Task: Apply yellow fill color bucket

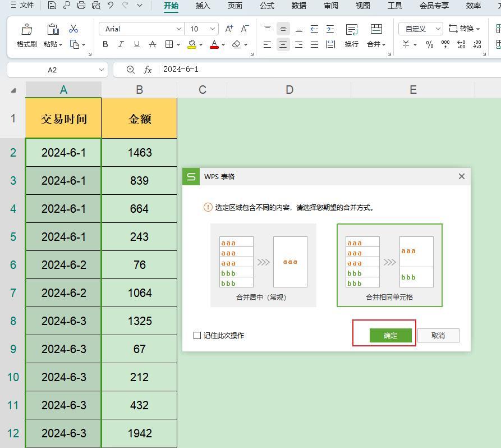Action: [192, 44]
